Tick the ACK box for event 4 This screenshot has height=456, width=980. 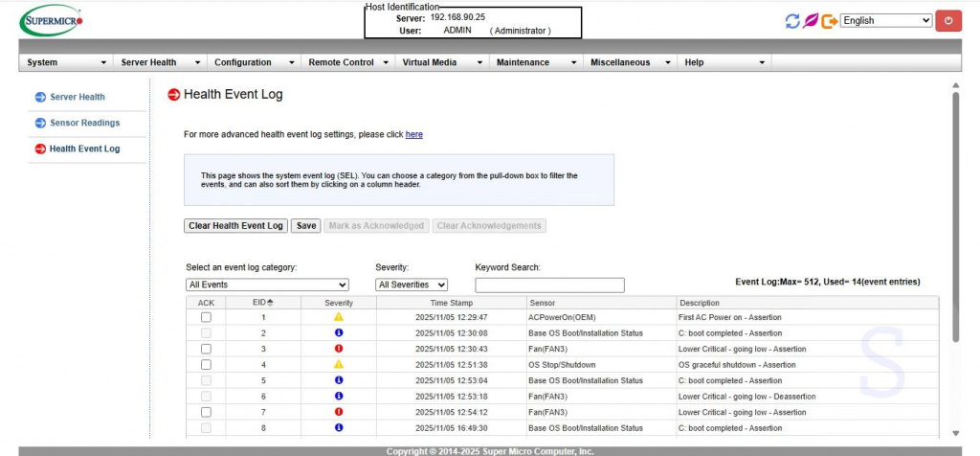click(x=206, y=364)
